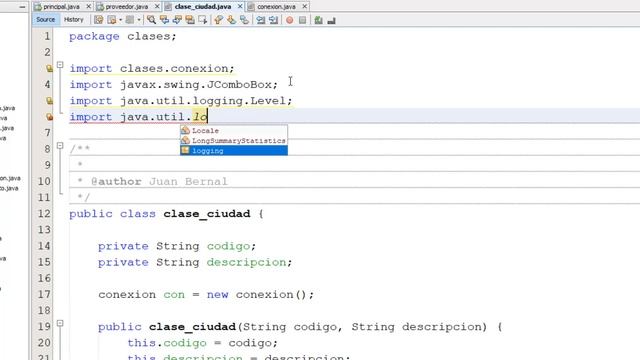Switch to the proveedor.java tab
The height and width of the screenshot is (360, 640).
coord(127,7)
